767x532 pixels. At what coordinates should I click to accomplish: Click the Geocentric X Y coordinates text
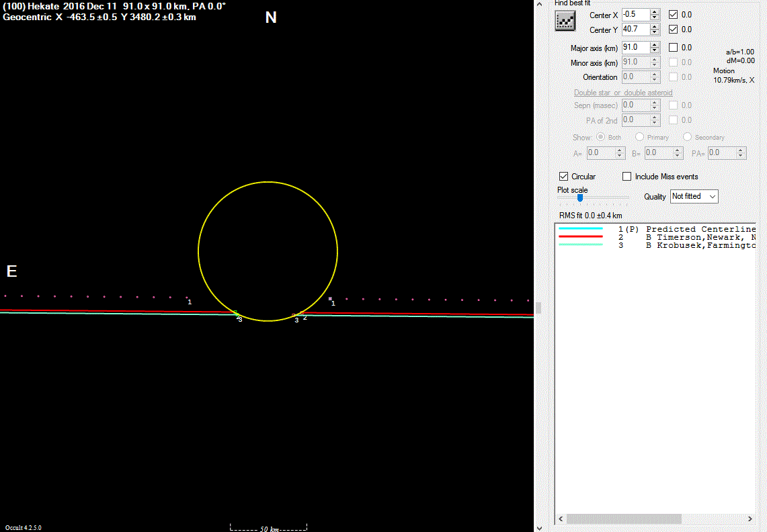point(99,17)
